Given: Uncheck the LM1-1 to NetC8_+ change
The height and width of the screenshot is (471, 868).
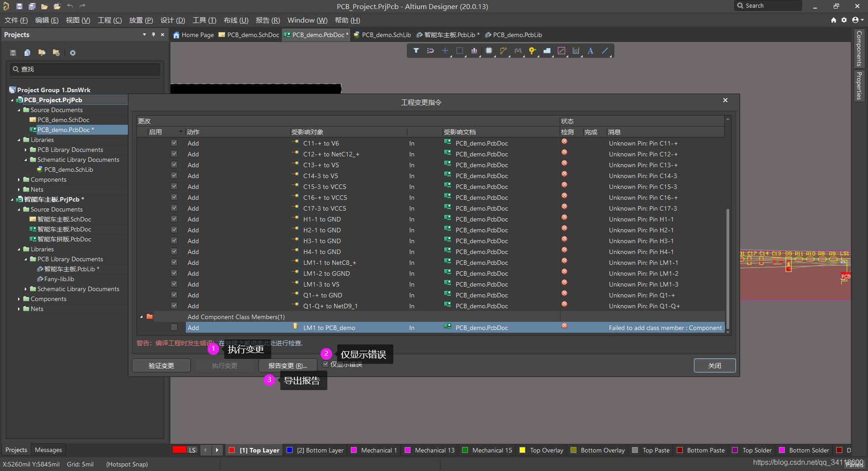Looking at the screenshot, I should tap(174, 262).
